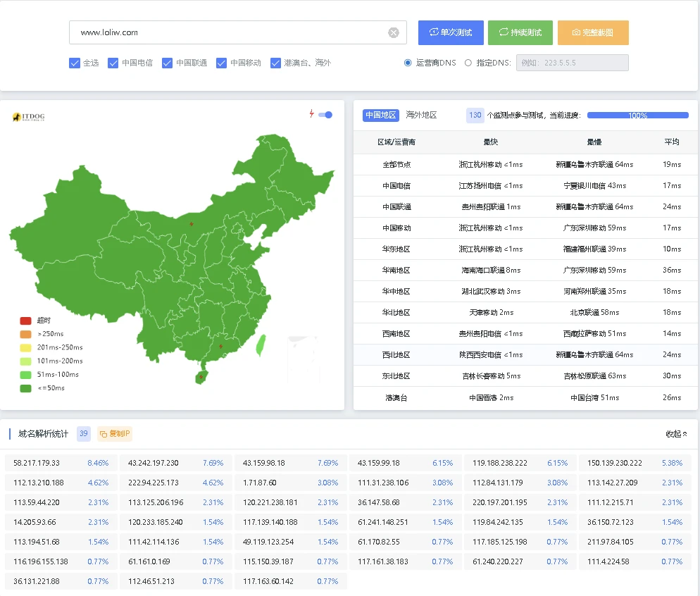Image resolution: width=700 pixels, height=596 pixels.
Task: Click the ITDOG logo on the map
Action: [x=29, y=117]
